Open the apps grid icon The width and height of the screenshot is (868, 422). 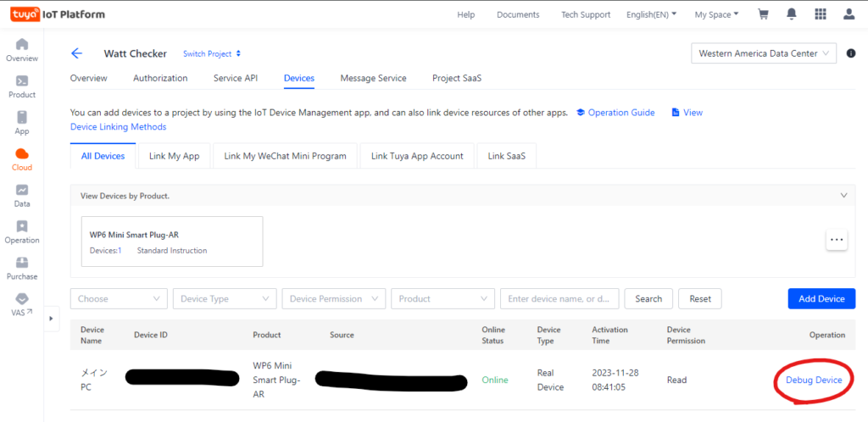[x=820, y=14]
